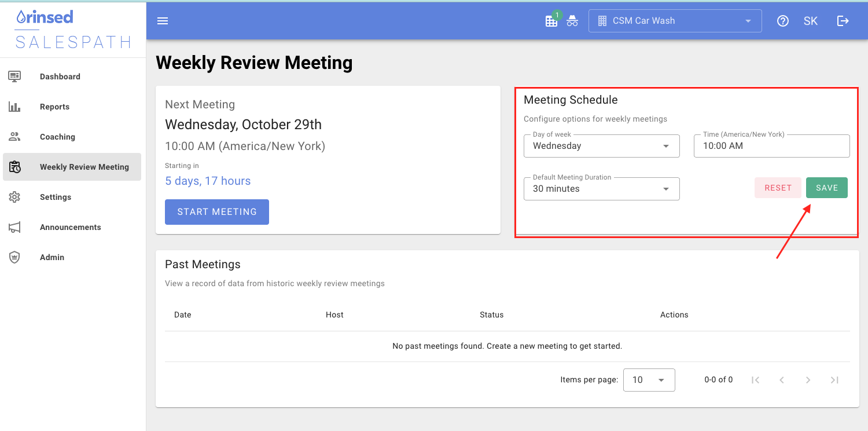Click the Coaching people icon
The height and width of the screenshot is (431, 868).
tap(15, 137)
